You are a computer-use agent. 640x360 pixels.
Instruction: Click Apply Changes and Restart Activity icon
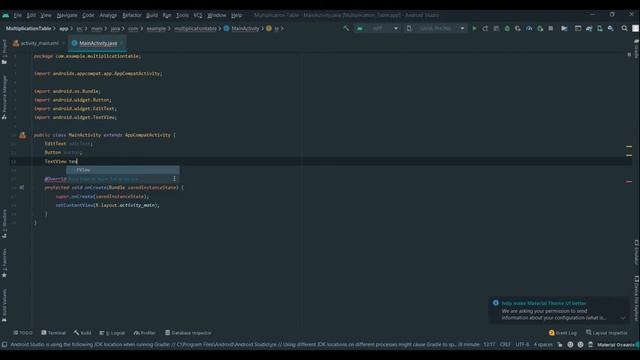coord(485,29)
